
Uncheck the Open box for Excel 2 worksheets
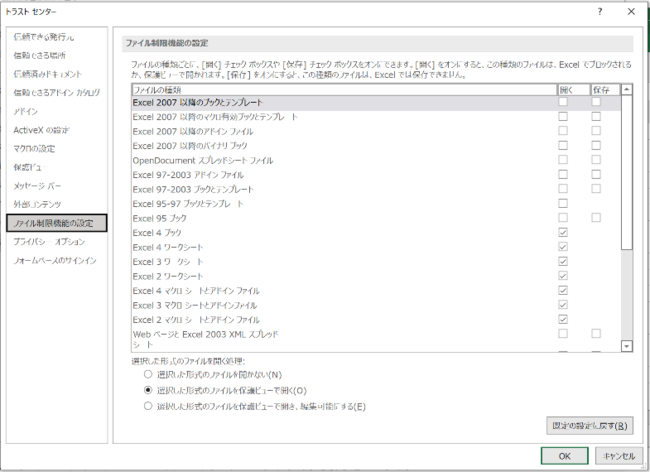(563, 276)
